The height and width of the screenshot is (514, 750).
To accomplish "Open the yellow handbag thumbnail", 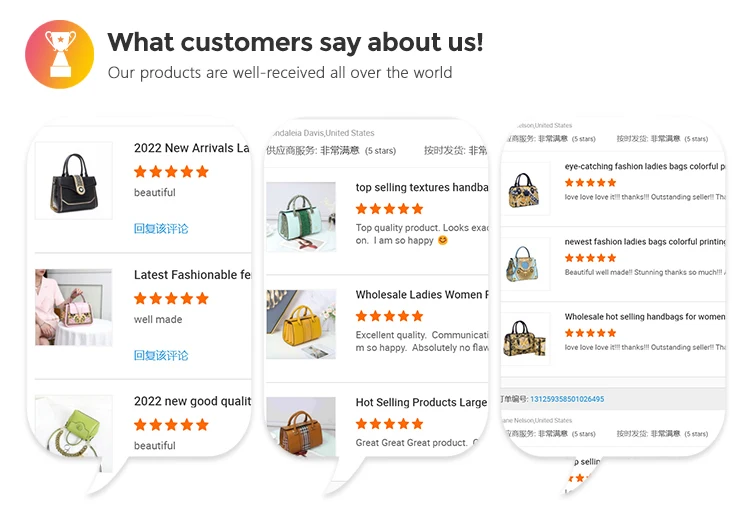I will click(x=300, y=324).
